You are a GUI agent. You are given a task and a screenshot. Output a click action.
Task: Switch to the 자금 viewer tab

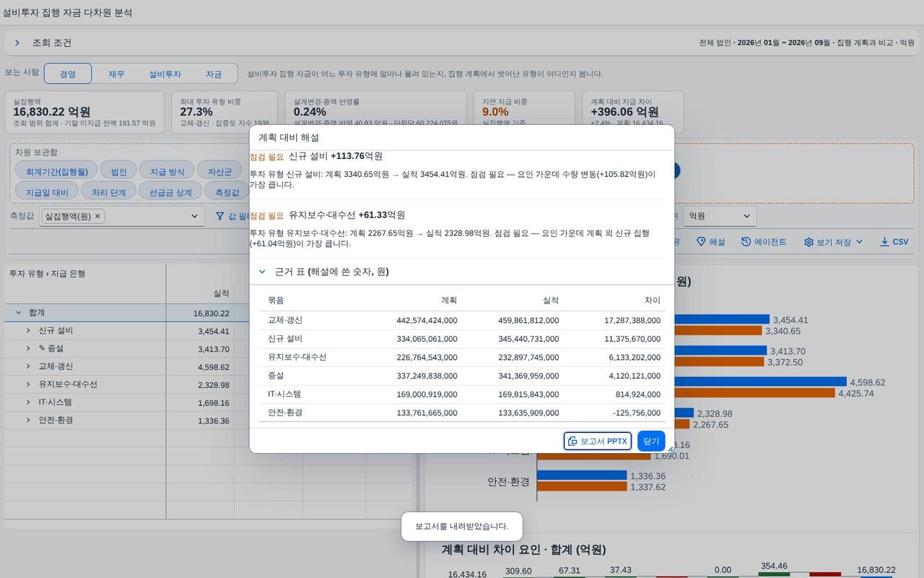(214, 74)
